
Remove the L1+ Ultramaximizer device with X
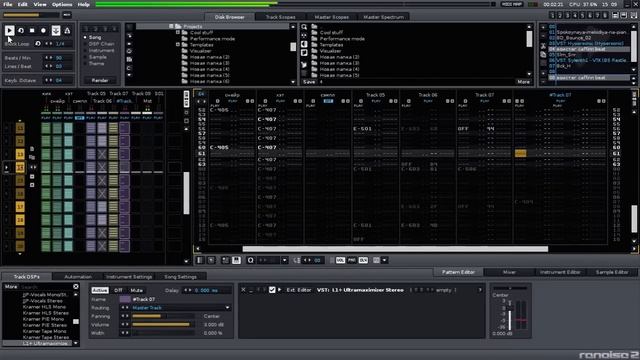point(243,290)
